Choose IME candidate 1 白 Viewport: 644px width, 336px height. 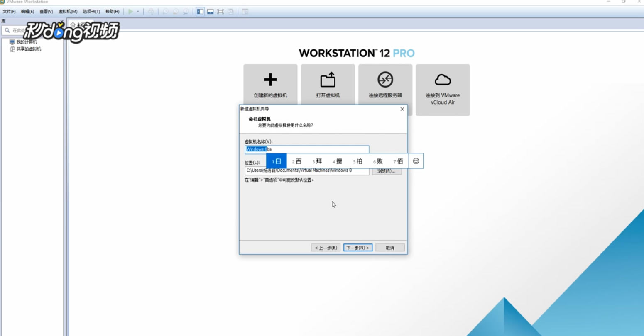click(x=277, y=161)
